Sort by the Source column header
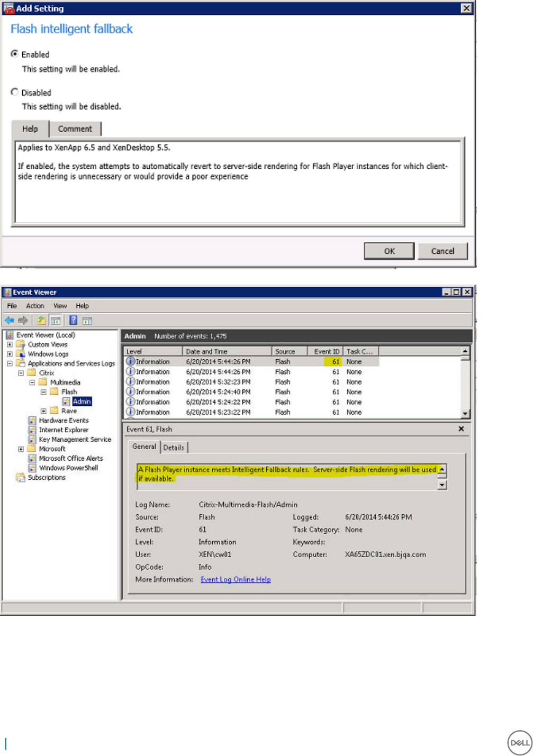 (290, 351)
